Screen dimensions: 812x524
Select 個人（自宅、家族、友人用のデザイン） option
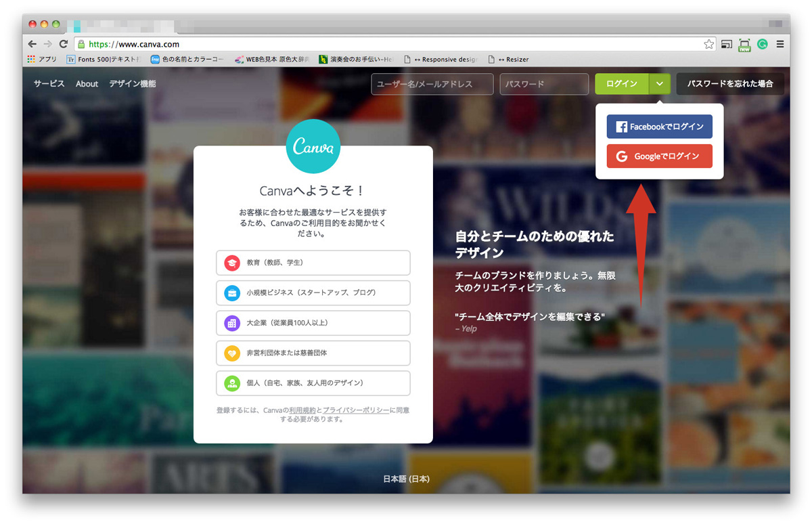coord(313,383)
